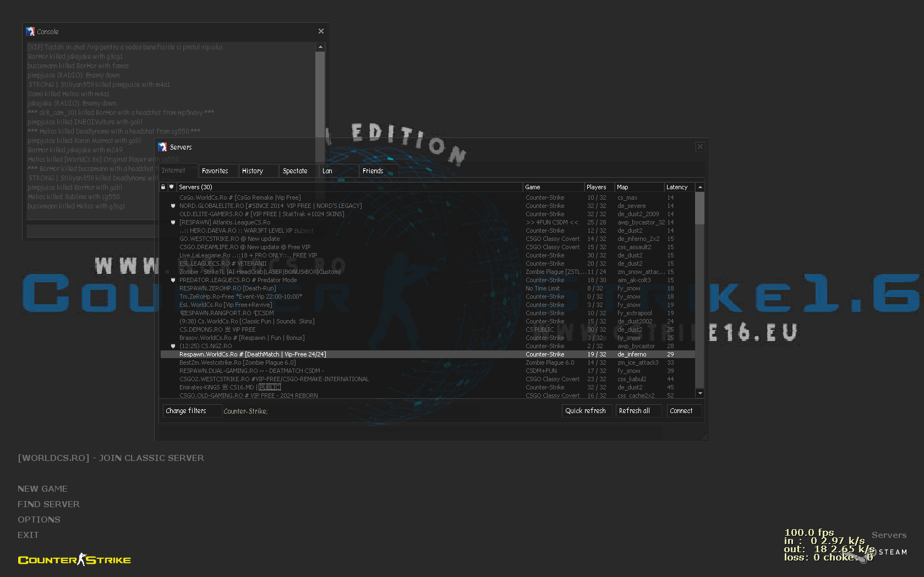
Task: Click the resize grip of Servers window
Action: pos(704,436)
